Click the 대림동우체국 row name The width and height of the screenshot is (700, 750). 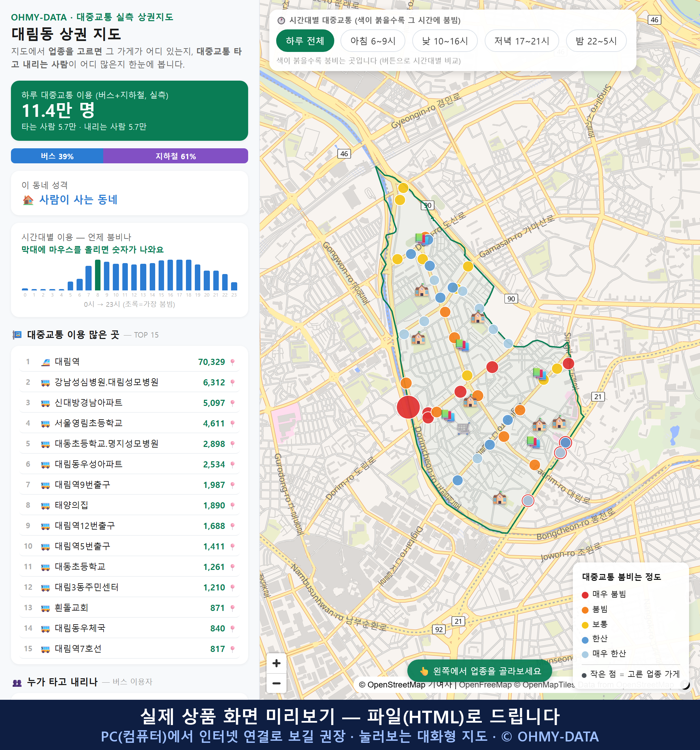pyautogui.click(x=80, y=628)
